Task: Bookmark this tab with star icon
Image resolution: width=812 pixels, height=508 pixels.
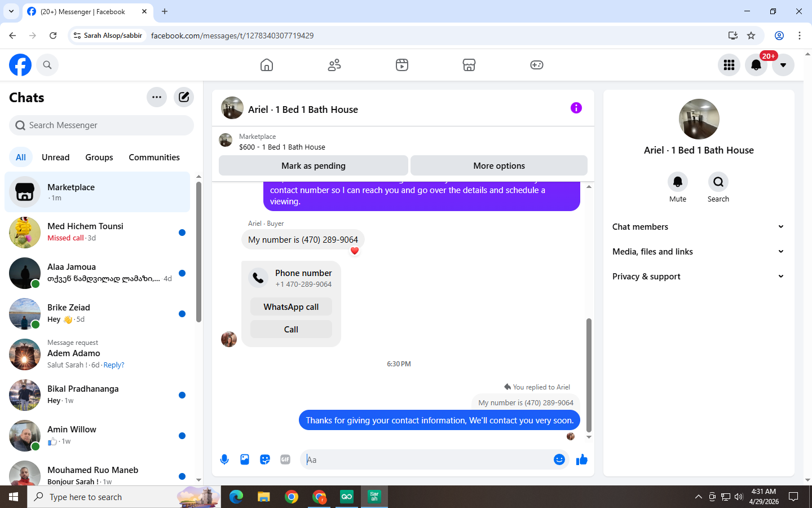Action: click(x=751, y=36)
